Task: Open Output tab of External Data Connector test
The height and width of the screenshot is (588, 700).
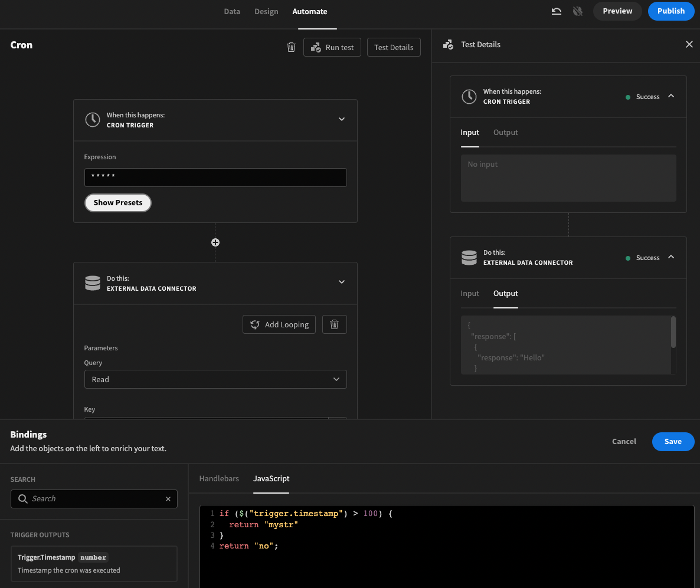Action: [505, 294]
